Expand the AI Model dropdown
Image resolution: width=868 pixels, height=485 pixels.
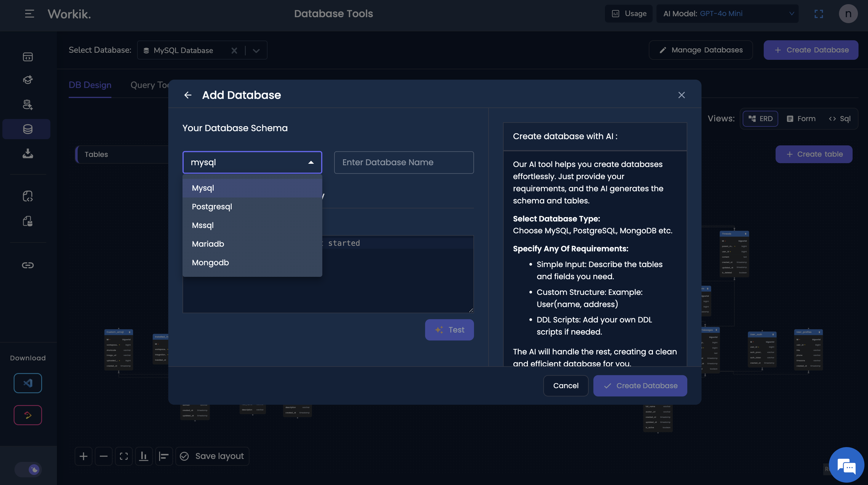(727, 14)
